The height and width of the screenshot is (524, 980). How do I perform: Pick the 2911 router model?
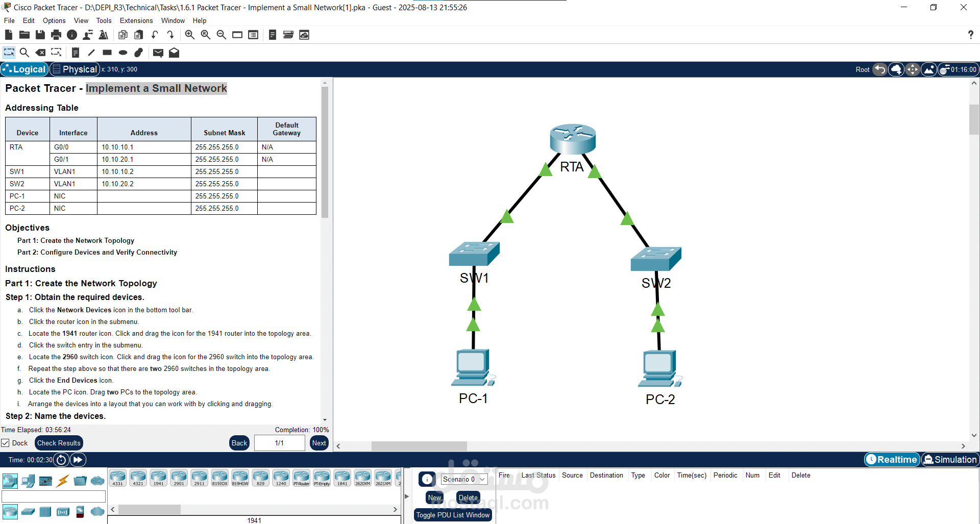pos(200,478)
